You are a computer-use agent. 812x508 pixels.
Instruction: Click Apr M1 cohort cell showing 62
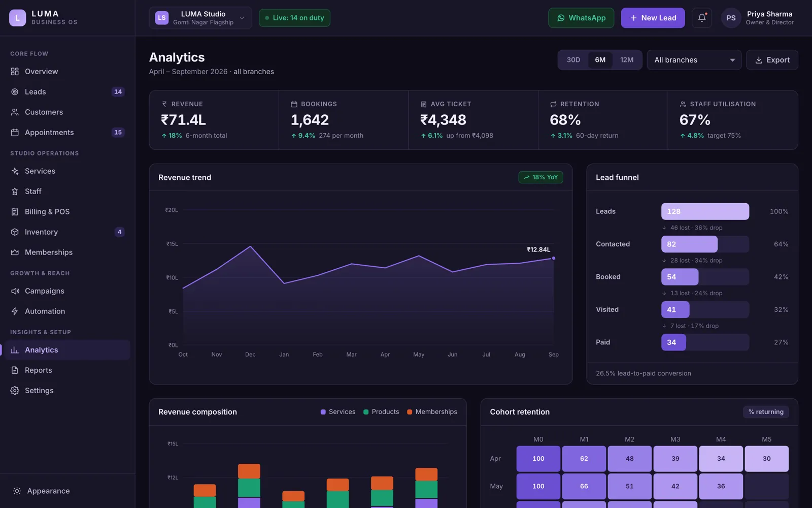pos(584,459)
